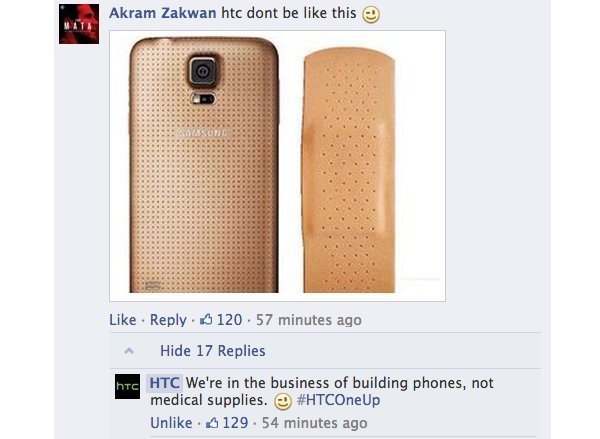
Task: Show who liked via the 129 count
Action: (235, 423)
